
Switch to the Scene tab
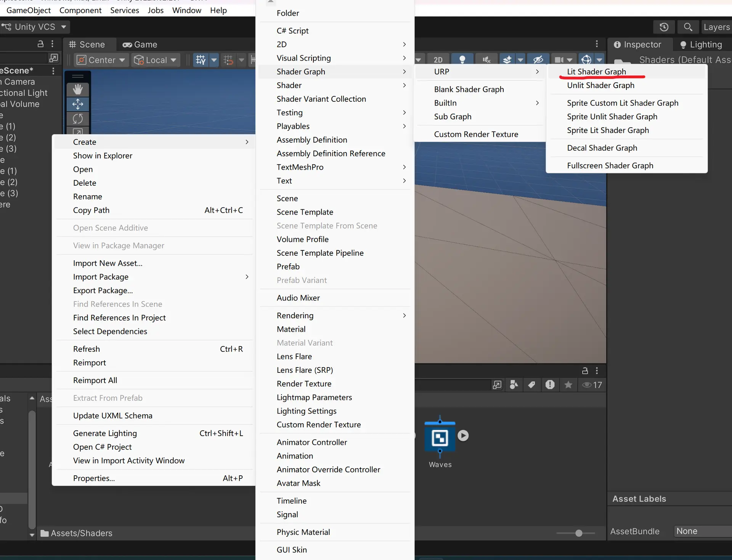pyautogui.click(x=87, y=45)
